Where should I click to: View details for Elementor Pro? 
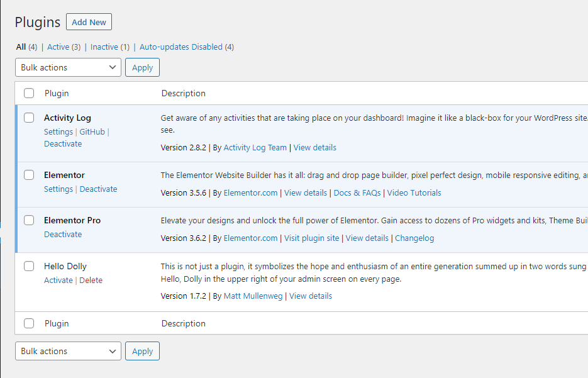(x=367, y=238)
